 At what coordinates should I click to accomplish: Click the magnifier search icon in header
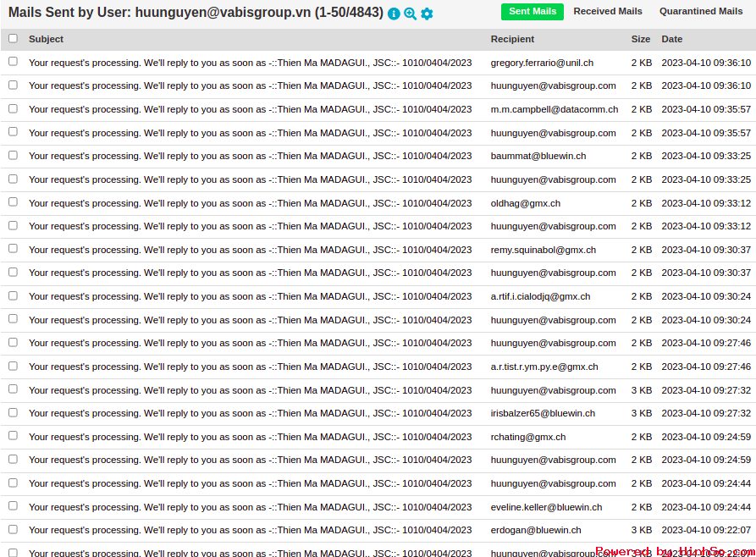tap(411, 14)
